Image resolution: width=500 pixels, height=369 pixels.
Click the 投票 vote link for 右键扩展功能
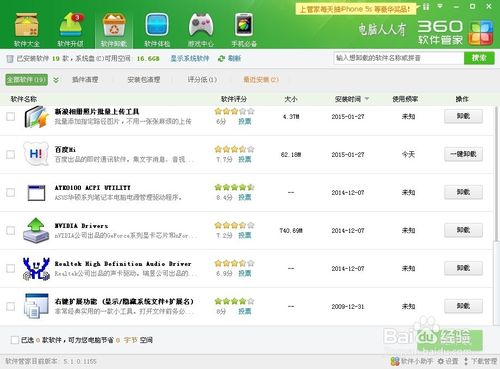coord(245,312)
